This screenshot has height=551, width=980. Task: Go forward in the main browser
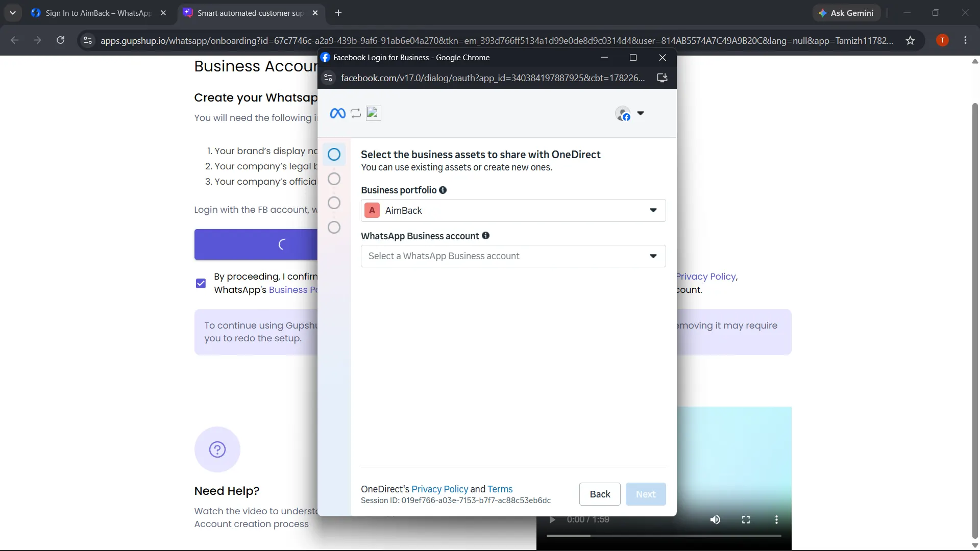point(37,40)
